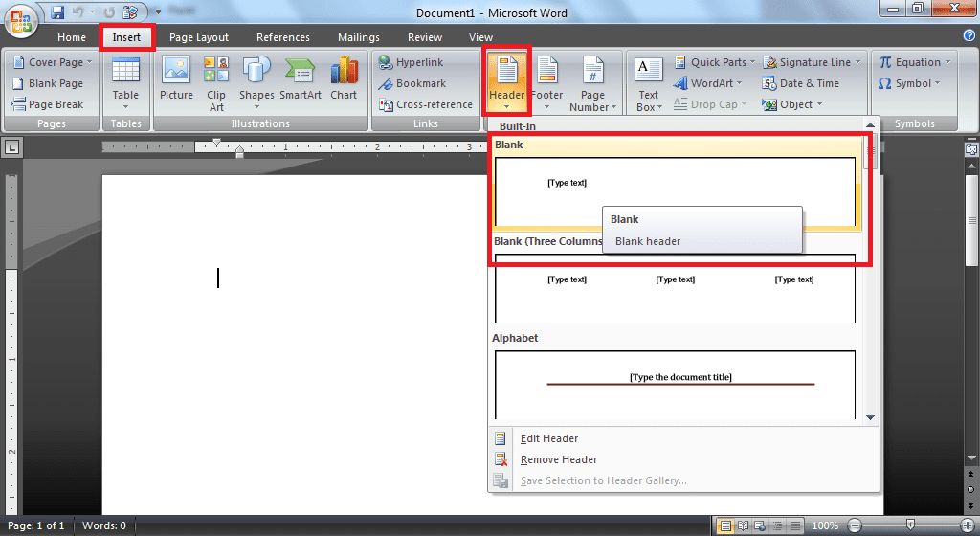Insert a Chart
This screenshot has height=536, width=980.
pos(344,78)
